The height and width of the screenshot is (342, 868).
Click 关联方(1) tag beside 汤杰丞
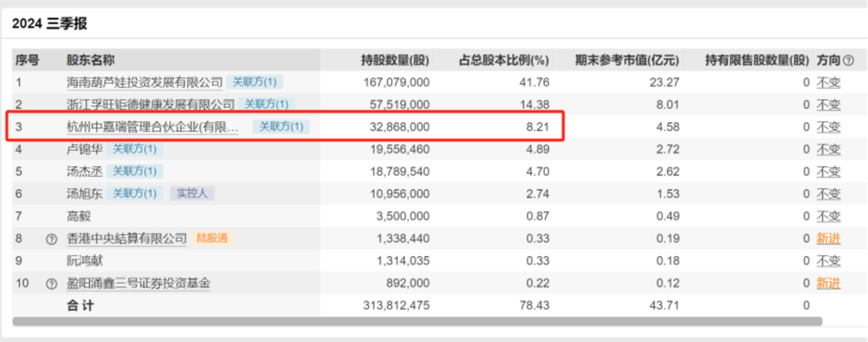coord(135,171)
